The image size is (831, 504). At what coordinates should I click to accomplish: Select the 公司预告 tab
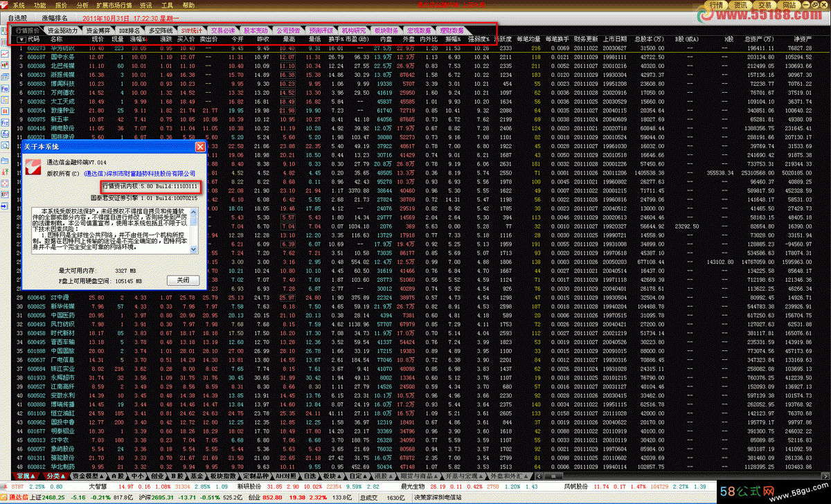(288, 30)
